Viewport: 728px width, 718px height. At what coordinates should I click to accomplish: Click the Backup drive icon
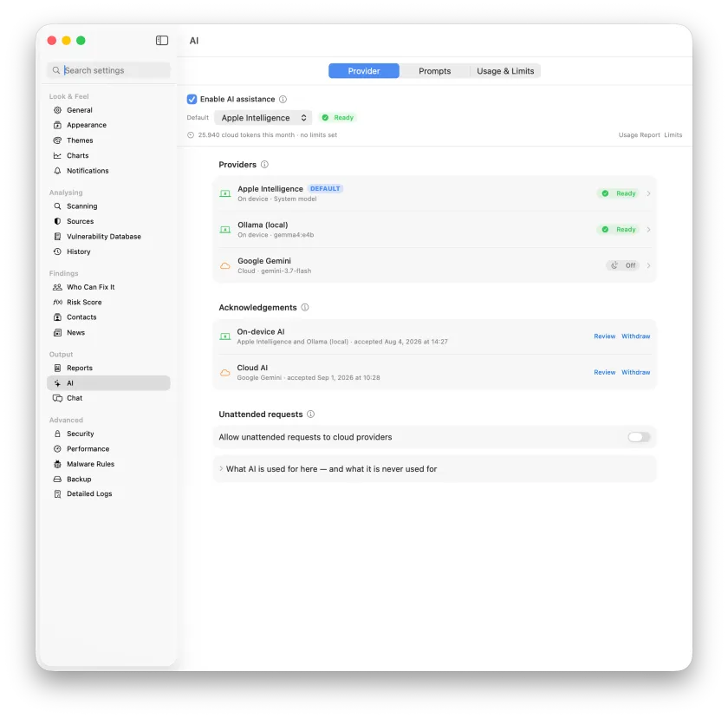[x=57, y=480]
